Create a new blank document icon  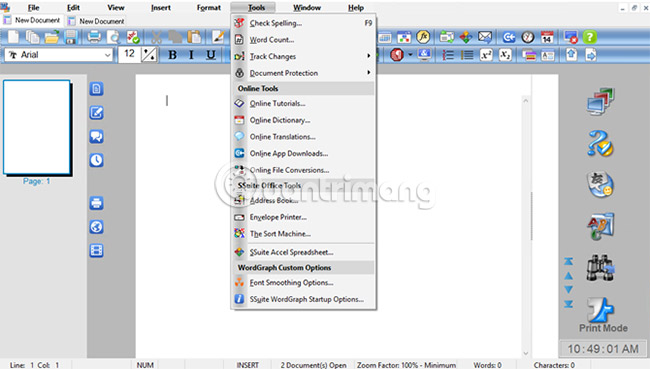(x=13, y=37)
